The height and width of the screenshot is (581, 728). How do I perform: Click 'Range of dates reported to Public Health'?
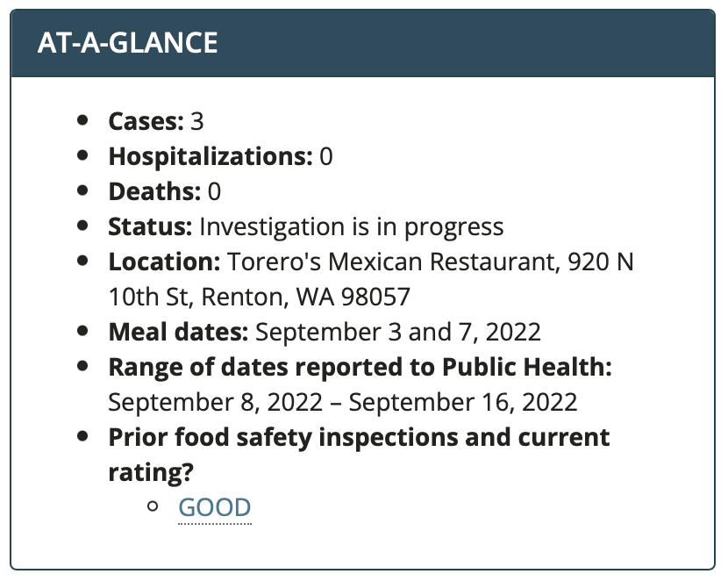(x=360, y=368)
